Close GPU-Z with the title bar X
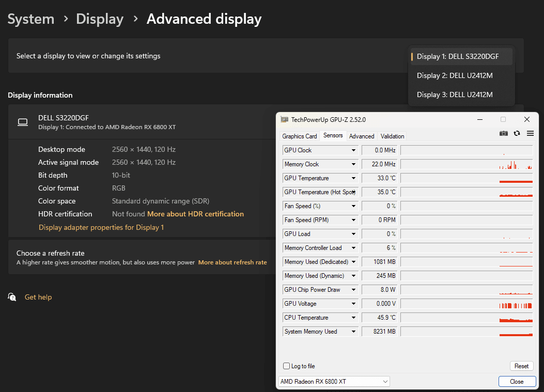Viewport: 544px width, 392px height. [526, 120]
